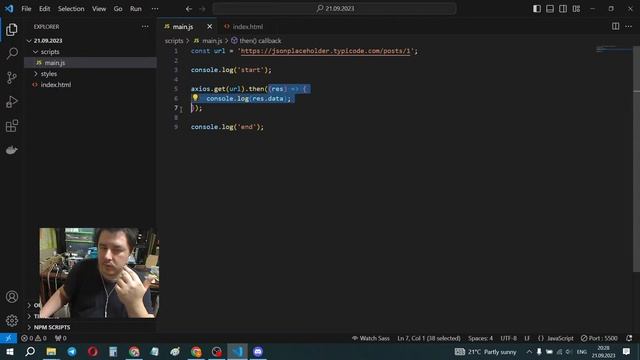Click the jsonplaceholder URL on line 1
Viewport: 640px width, 360px height.
pos(325,51)
